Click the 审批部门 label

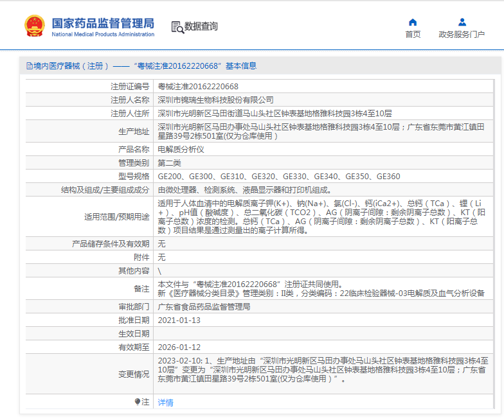click(x=134, y=307)
